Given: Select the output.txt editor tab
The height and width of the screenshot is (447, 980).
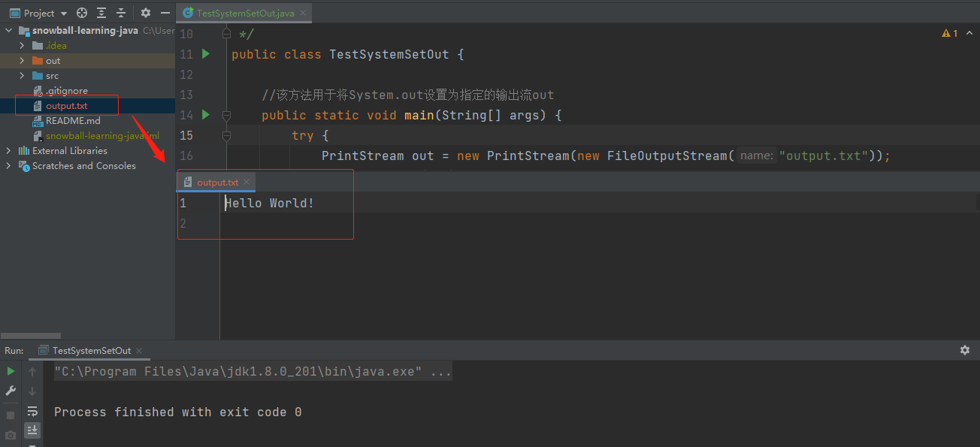Looking at the screenshot, I should pos(217,183).
